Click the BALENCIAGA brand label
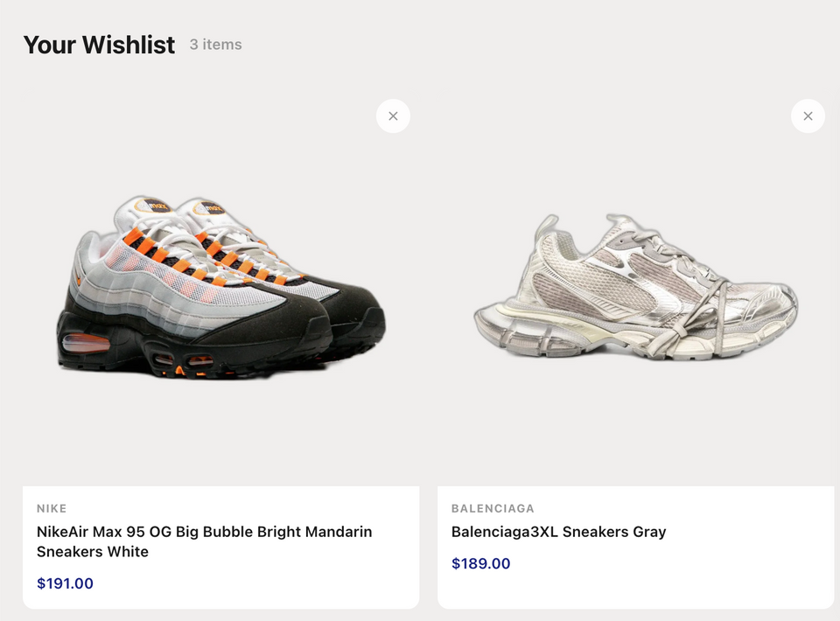The width and height of the screenshot is (840, 621). 493,508
